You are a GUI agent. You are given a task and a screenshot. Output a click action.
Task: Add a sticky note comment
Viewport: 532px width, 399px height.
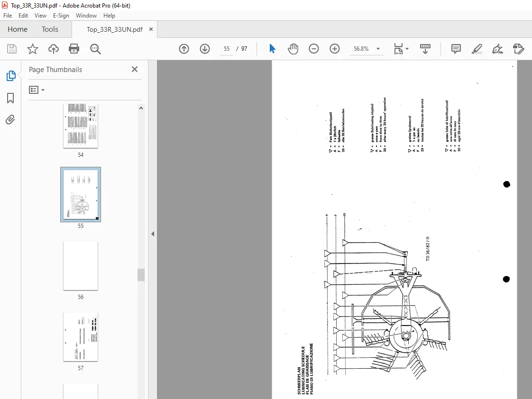pyautogui.click(x=456, y=49)
